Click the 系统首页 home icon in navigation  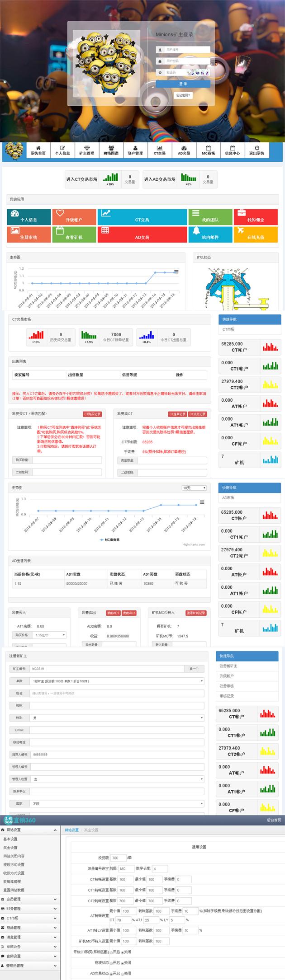(38, 148)
